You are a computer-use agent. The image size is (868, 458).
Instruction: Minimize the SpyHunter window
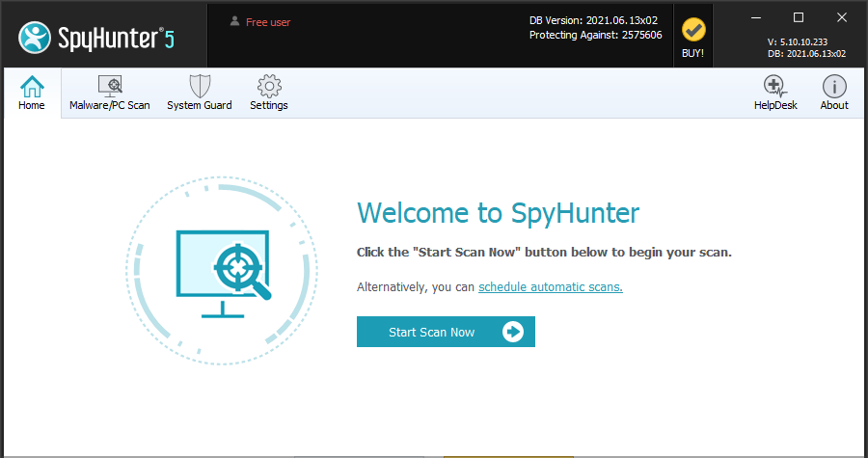click(x=755, y=17)
